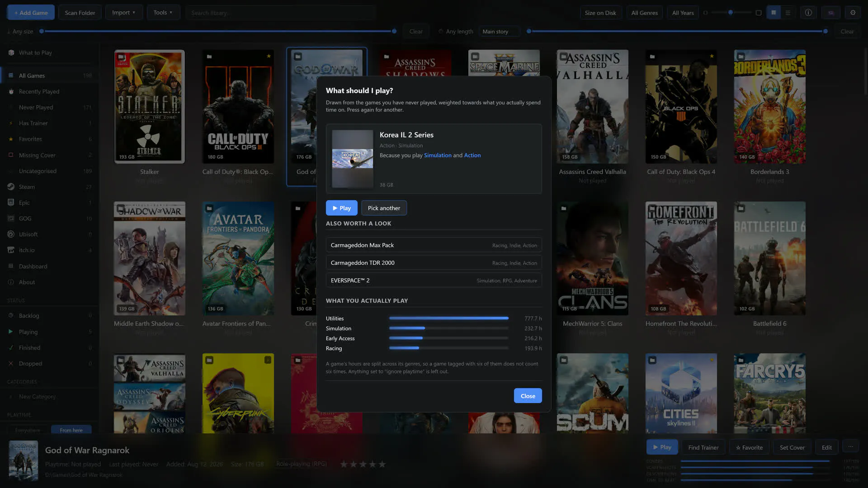Select Uncategorised in sidebar

pyautogui.click(x=50, y=171)
